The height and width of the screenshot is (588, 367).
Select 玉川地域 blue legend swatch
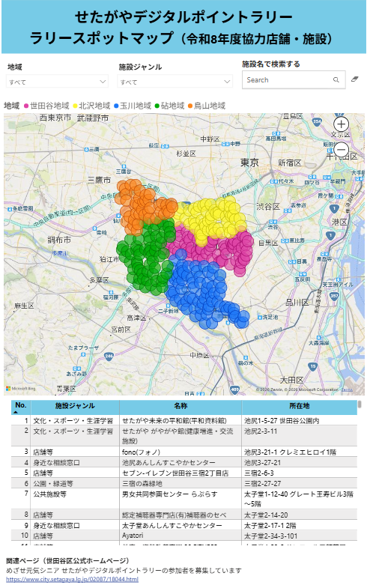pyautogui.click(x=116, y=106)
